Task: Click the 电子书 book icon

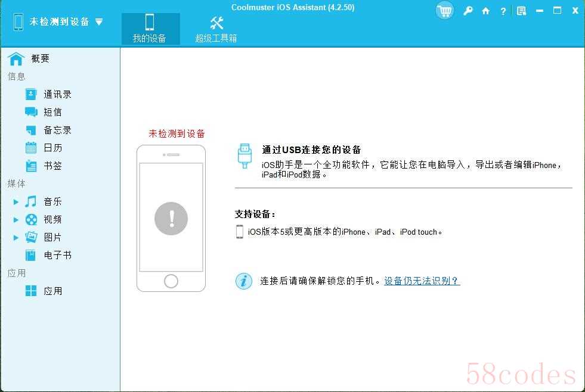Action: 30,255
